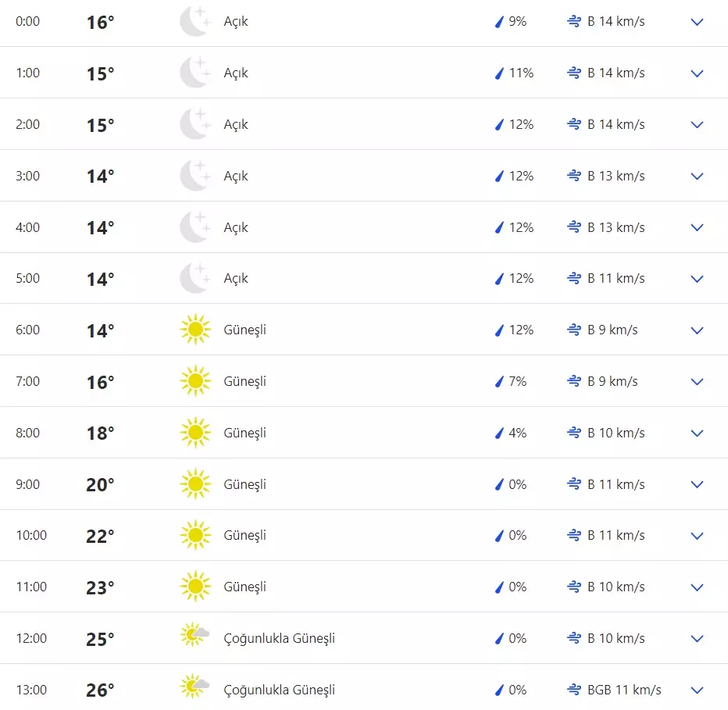728x710 pixels.
Task: Click the 26° temperature value
Action: (100, 690)
